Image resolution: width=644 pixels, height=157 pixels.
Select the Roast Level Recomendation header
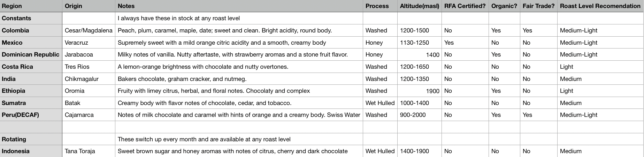600,6
